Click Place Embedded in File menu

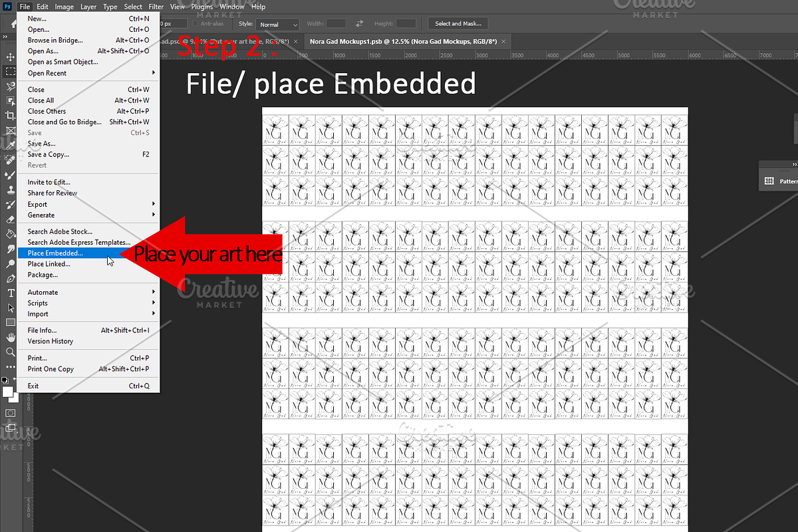coord(55,253)
